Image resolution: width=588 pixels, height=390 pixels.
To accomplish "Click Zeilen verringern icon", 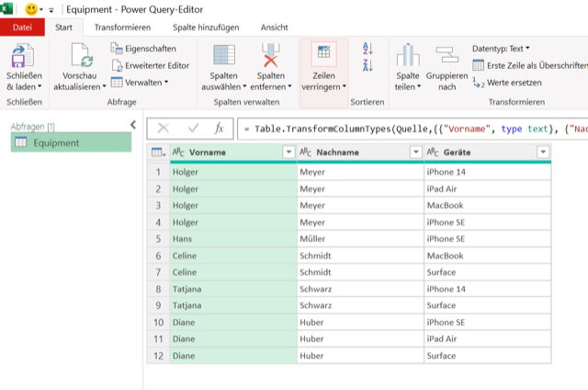I will click(323, 53).
